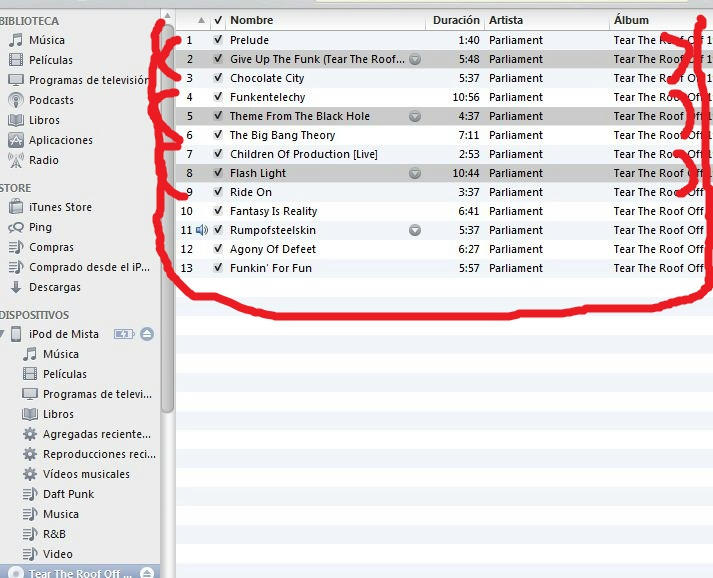
Task: Open Películas under iPod de Mista
Action: click(65, 374)
